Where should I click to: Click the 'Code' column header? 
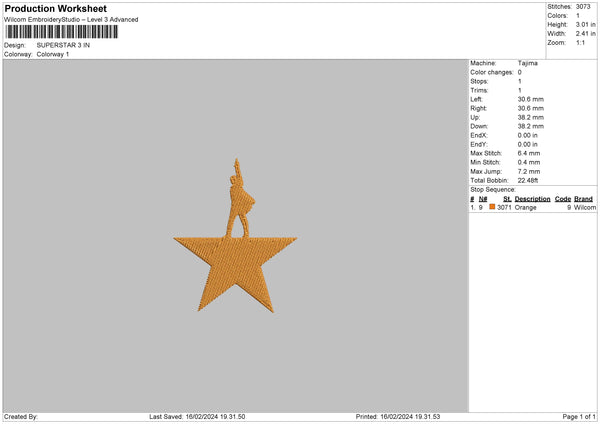[563, 199]
